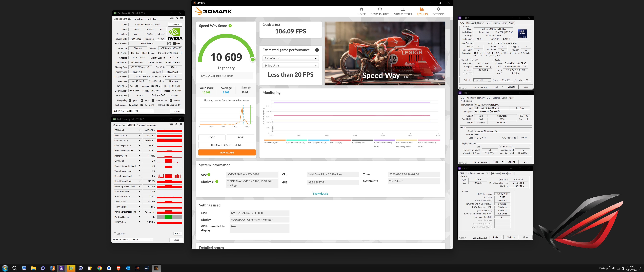
Task: Open the 1440p Ultra resolution dropdown
Action: click(290, 66)
